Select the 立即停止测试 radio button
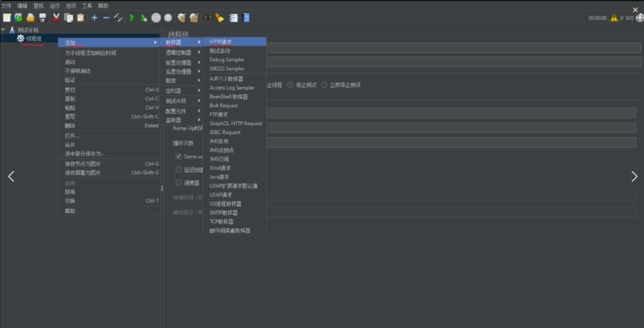644x328 pixels. click(x=324, y=85)
